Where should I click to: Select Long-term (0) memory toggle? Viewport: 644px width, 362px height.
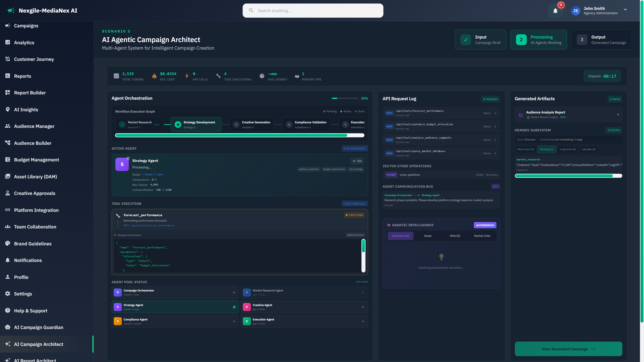[568, 149]
